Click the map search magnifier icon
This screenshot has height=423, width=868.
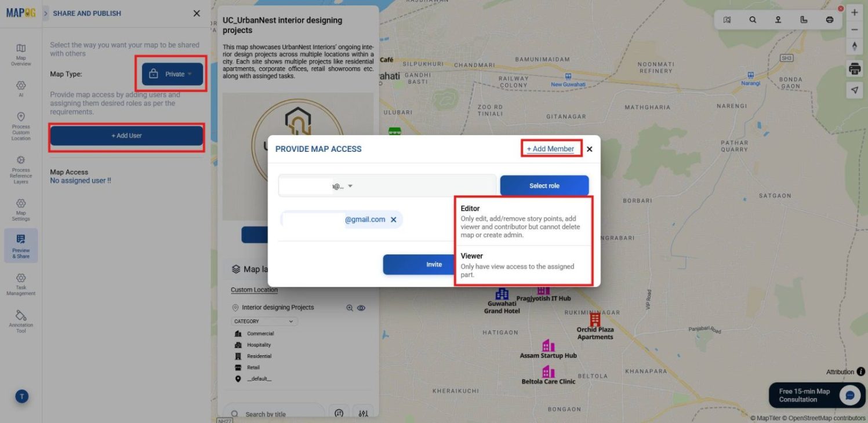point(753,20)
